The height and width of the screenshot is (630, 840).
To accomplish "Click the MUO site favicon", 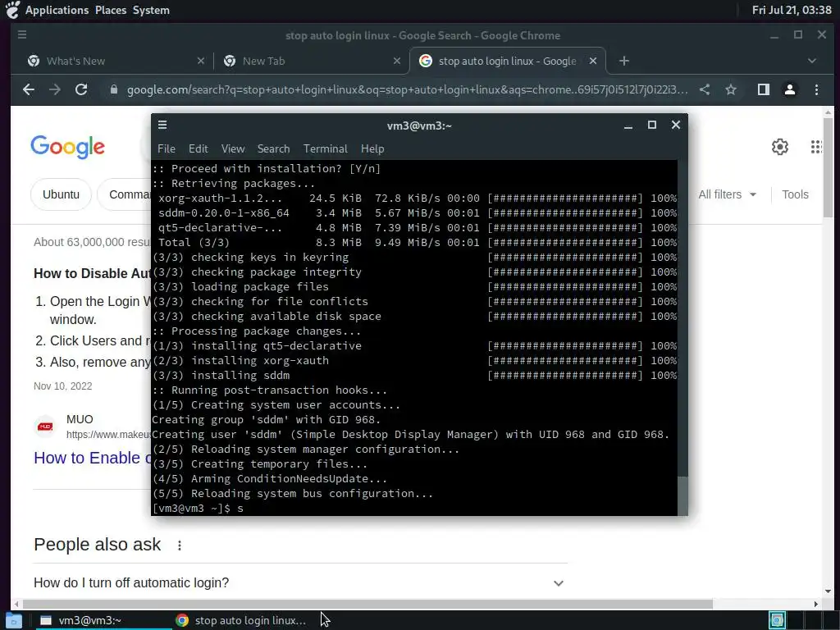I will 46,427.
